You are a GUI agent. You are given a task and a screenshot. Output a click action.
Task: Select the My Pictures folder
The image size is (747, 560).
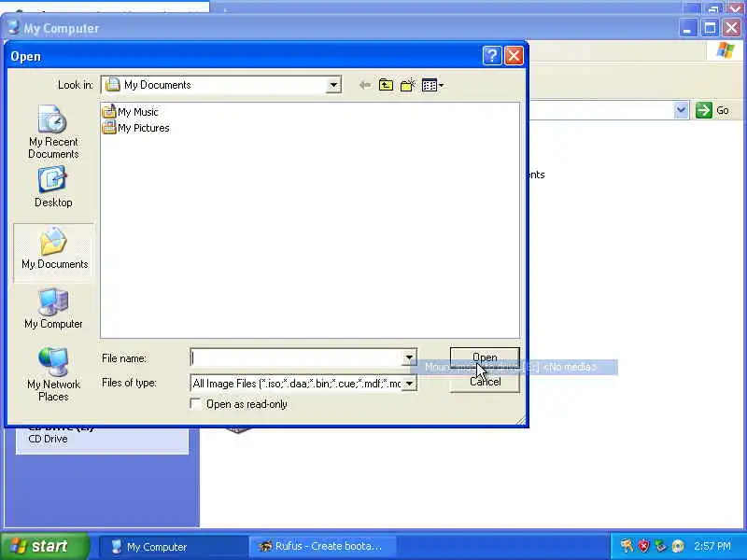tap(135, 128)
